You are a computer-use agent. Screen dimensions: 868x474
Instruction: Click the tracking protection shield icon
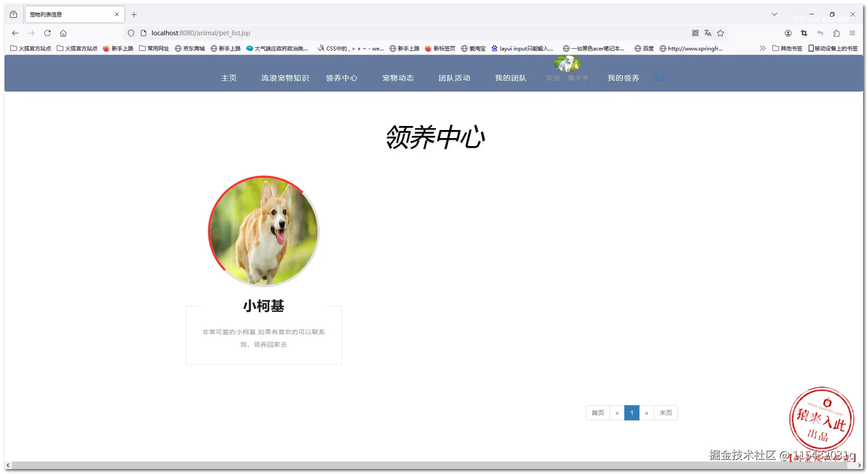(x=131, y=33)
